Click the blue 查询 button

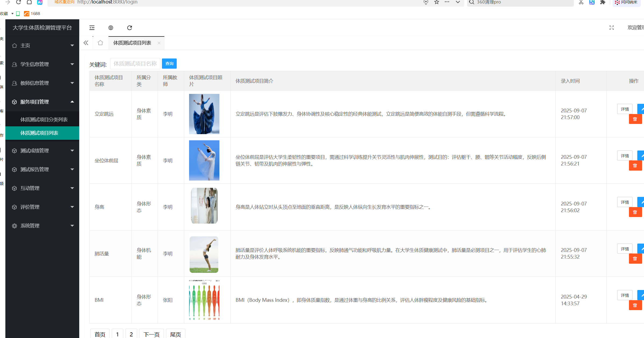point(169,64)
